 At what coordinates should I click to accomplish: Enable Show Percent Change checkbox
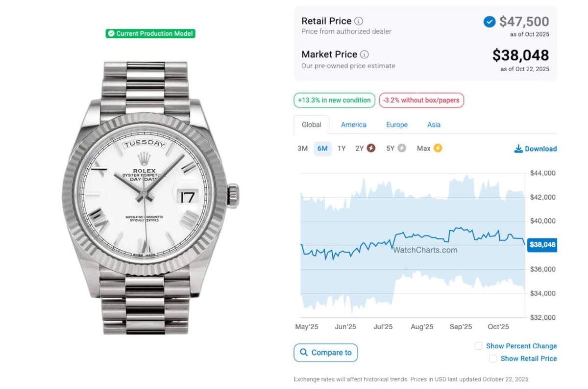click(478, 346)
